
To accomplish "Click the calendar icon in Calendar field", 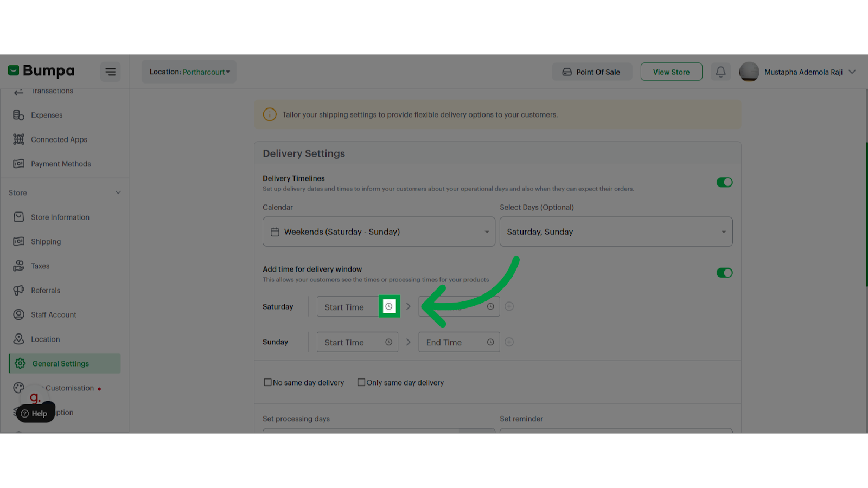I will coord(275,232).
